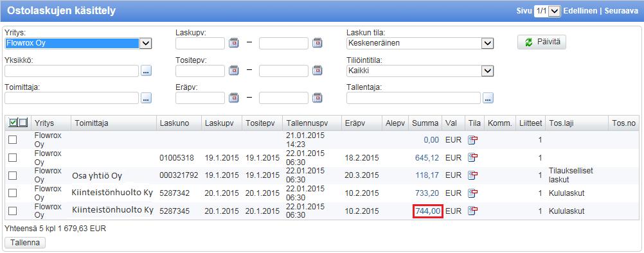Open Yksikkö lookup ellipsis button

[147, 71]
